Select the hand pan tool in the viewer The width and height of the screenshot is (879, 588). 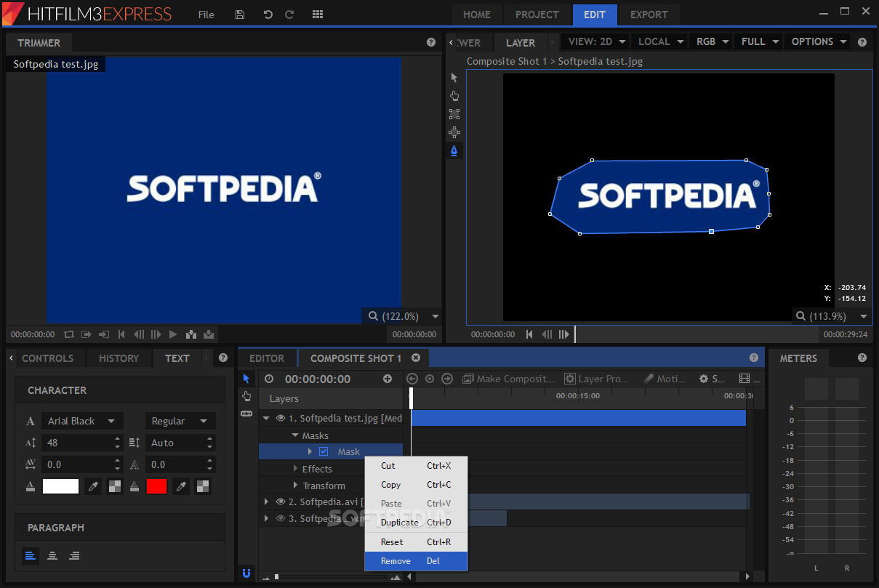click(454, 96)
